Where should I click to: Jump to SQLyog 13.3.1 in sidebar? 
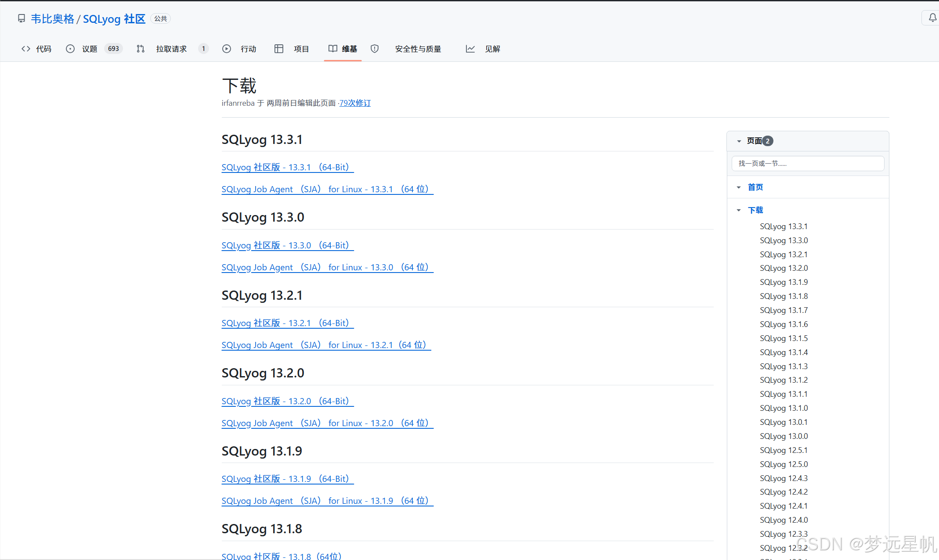784,226
